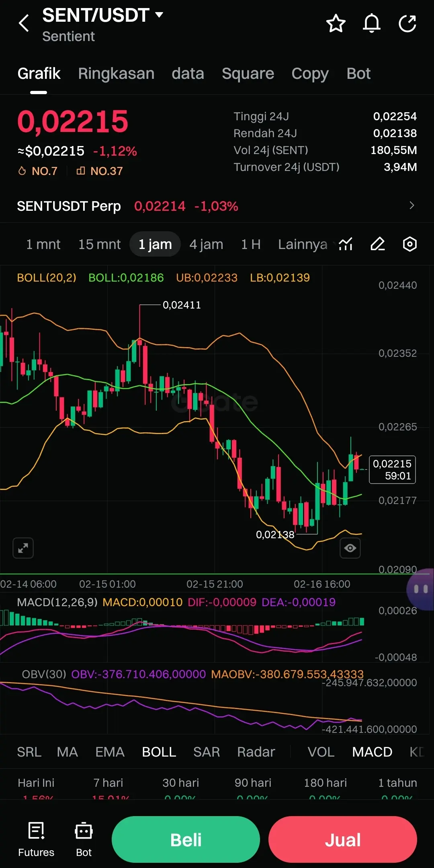
Task: Tap the Beli buy button
Action: (186, 839)
